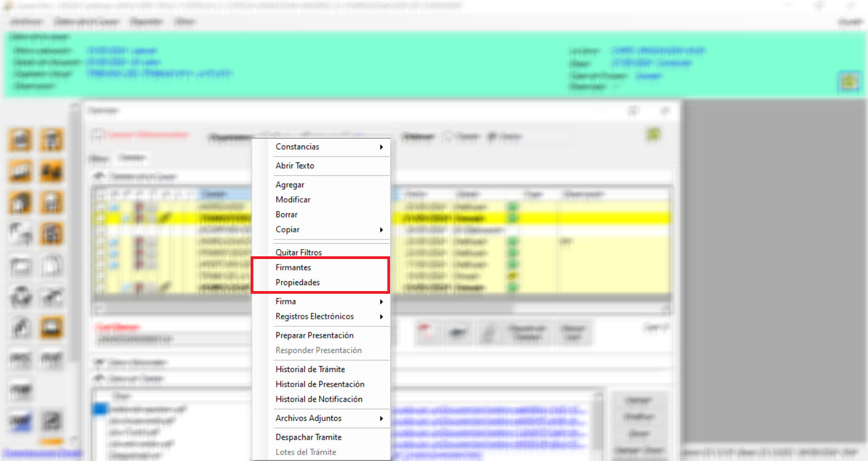Choose Despachar Tramite from the menu
Image resolution: width=868 pixels, height=461 pixels.
(309, 438)
